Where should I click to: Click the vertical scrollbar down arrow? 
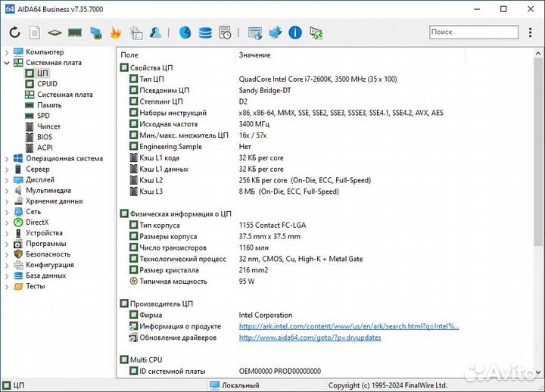[538, 372]
